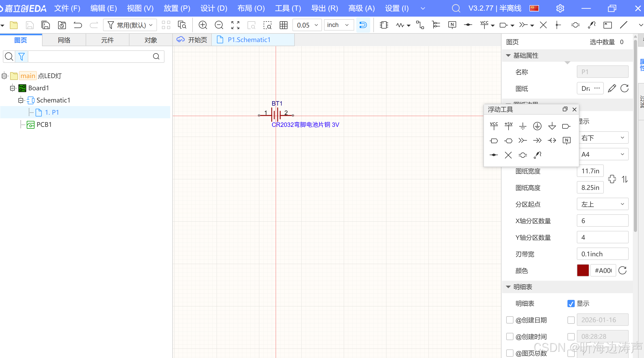Viewport: 644px width, 358px height.
Task: Enable the @创建日期 checkbox
Action: pyautogui.click(x=510, y=320)
